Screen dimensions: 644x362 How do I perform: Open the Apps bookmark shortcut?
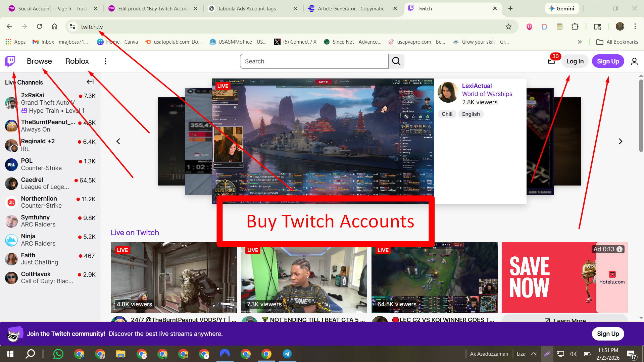point(15,42)
